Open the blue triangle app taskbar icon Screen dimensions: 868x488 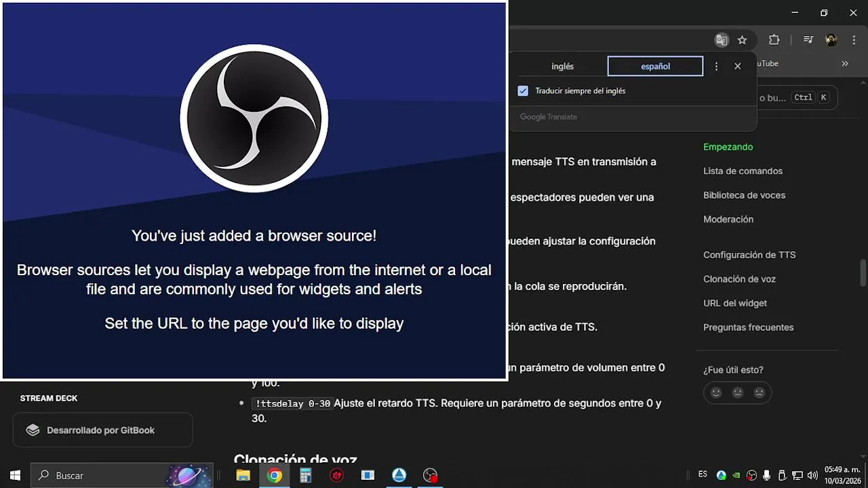point(399,476)
